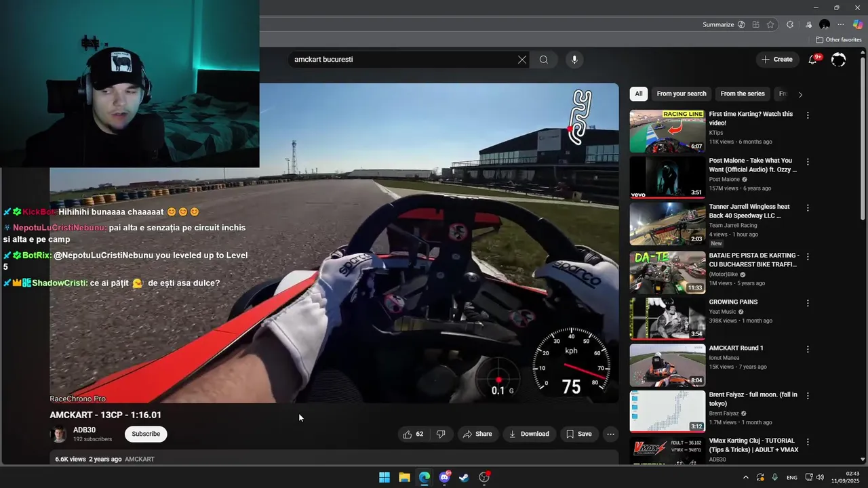This screenshot has width=868, height=488.
Task: Open options menu for Brent Faiyaz video
Action: pyautogui.click(x=808, y=395)
